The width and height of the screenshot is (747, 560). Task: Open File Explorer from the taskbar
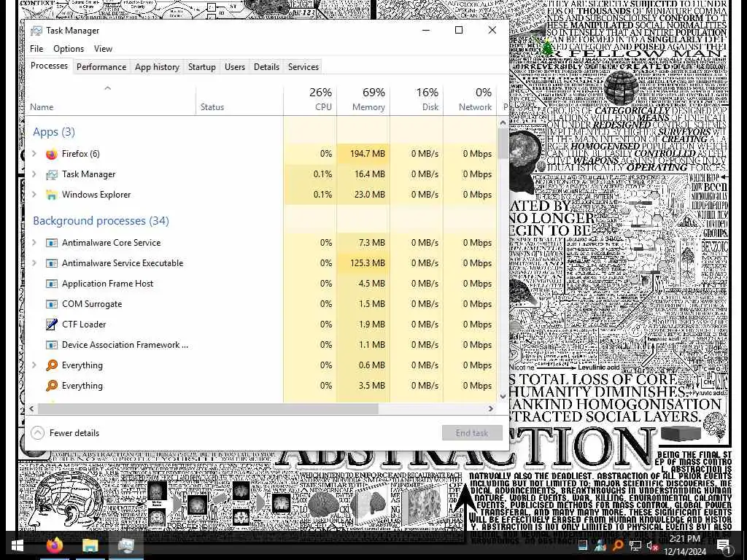90,545
